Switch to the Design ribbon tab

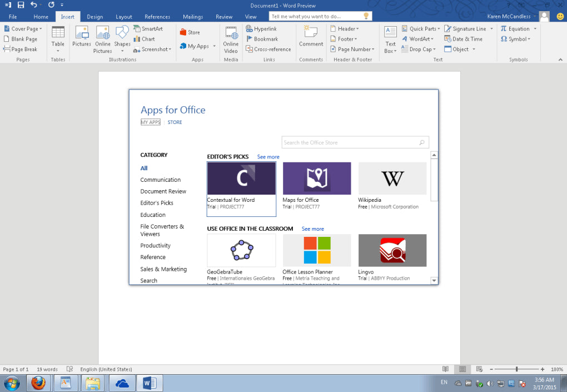pos(94,17)
